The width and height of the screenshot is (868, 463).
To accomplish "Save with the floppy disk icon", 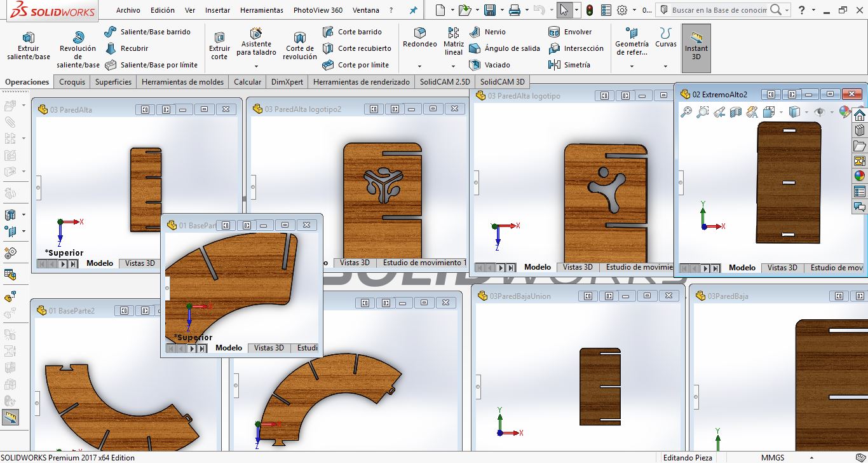I will [490, 10].
